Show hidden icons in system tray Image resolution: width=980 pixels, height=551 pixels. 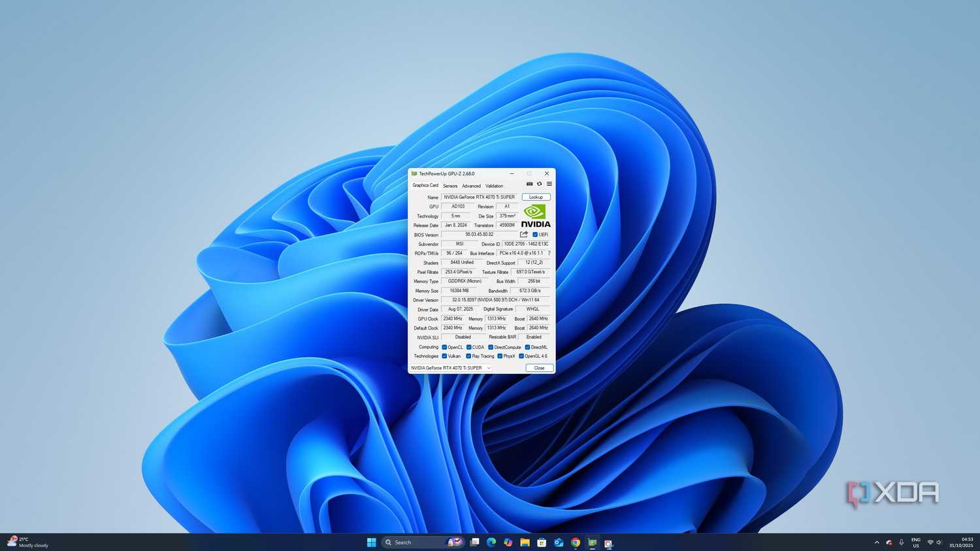coord(877,543)
